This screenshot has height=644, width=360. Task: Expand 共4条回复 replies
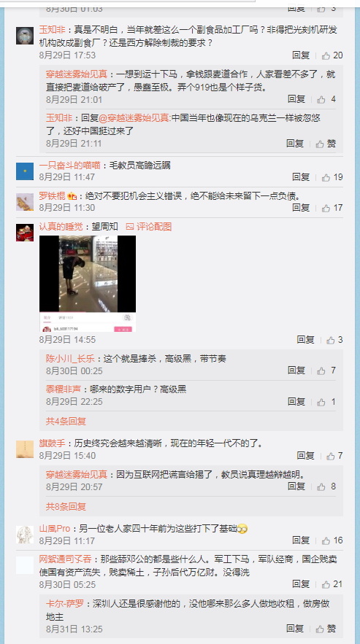click(x=66, y=422)
